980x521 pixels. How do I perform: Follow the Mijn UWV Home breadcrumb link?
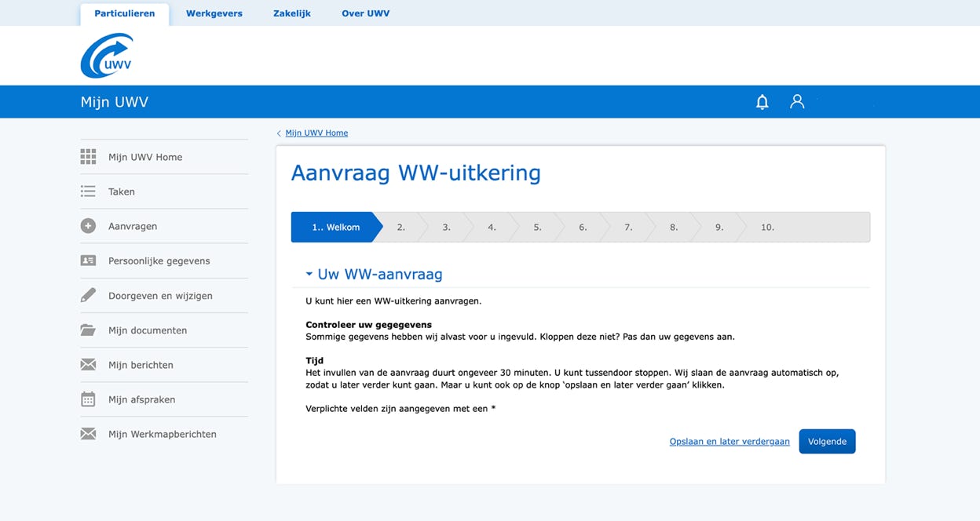(316, 133)
